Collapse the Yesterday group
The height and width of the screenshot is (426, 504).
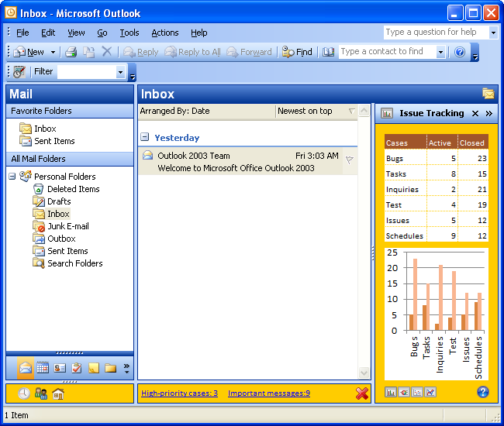[x=145, y=137]
